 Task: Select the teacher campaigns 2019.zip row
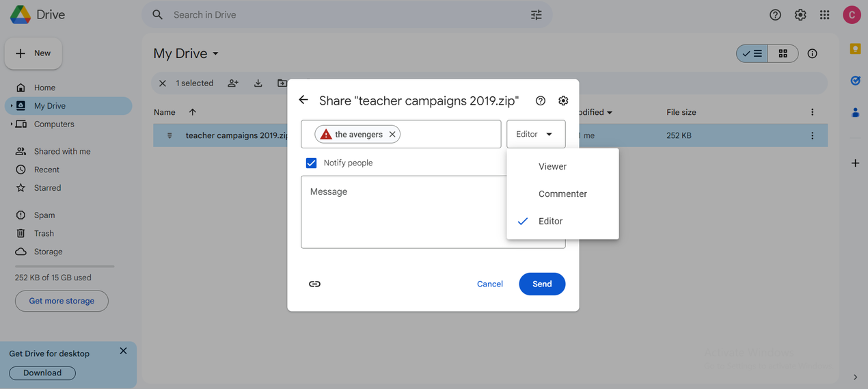490,135
